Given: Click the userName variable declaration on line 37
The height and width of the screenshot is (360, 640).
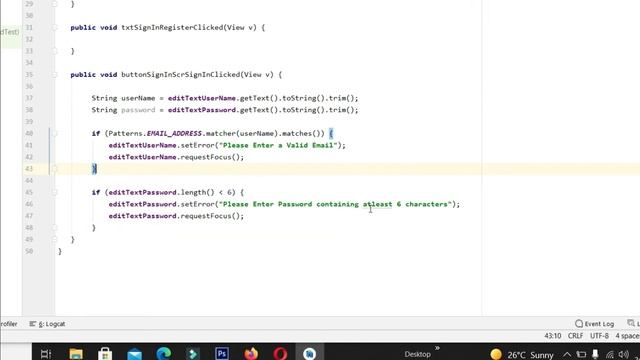Looking at the screenshot, I should (138, 98).
